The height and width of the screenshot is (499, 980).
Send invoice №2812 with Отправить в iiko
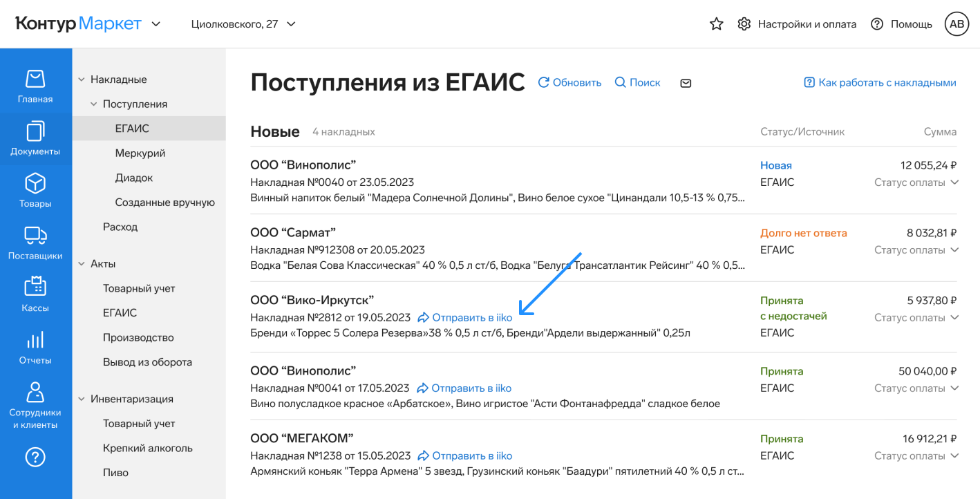(x=465, y=318)
